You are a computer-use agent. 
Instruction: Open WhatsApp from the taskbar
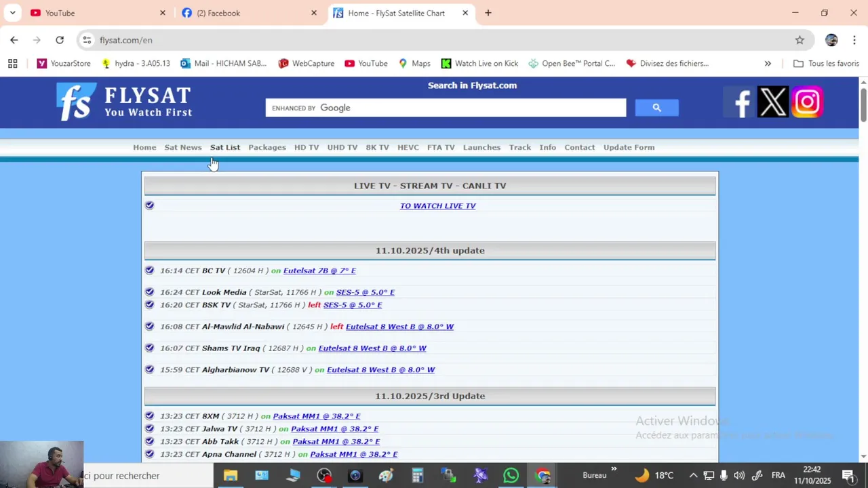tap(511, 476)
